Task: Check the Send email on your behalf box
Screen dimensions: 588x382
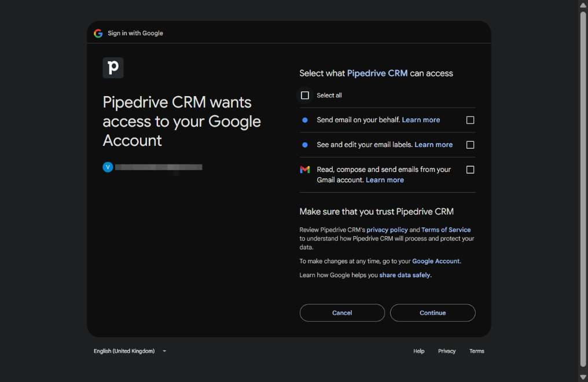Action: tap(470, 120)
